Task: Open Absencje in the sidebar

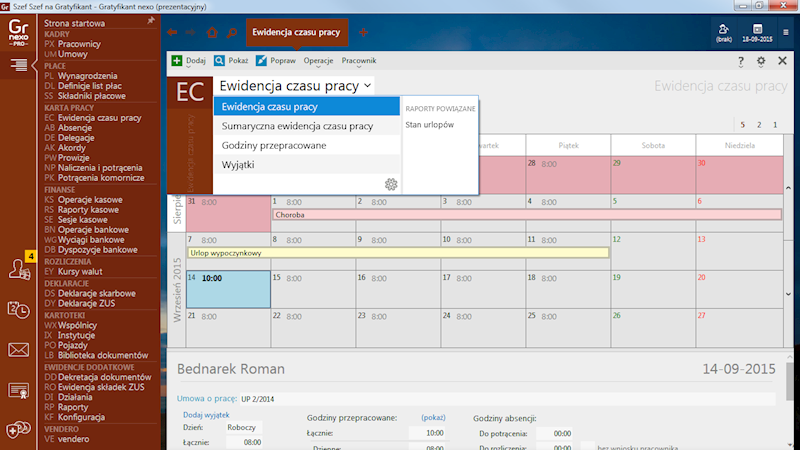Action: click(x=75, y=128)
